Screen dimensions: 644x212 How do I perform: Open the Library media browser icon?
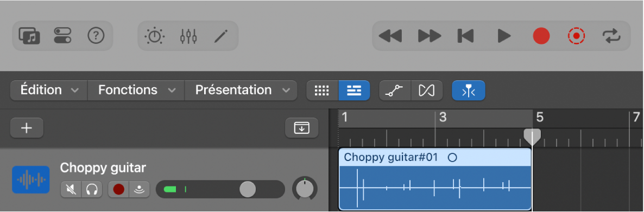coord(29,36)
